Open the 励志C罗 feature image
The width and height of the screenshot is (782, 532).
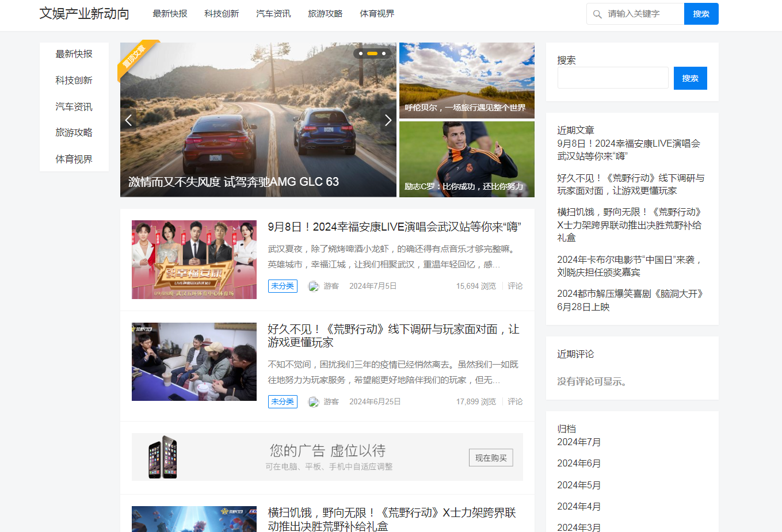pos(467,159)
